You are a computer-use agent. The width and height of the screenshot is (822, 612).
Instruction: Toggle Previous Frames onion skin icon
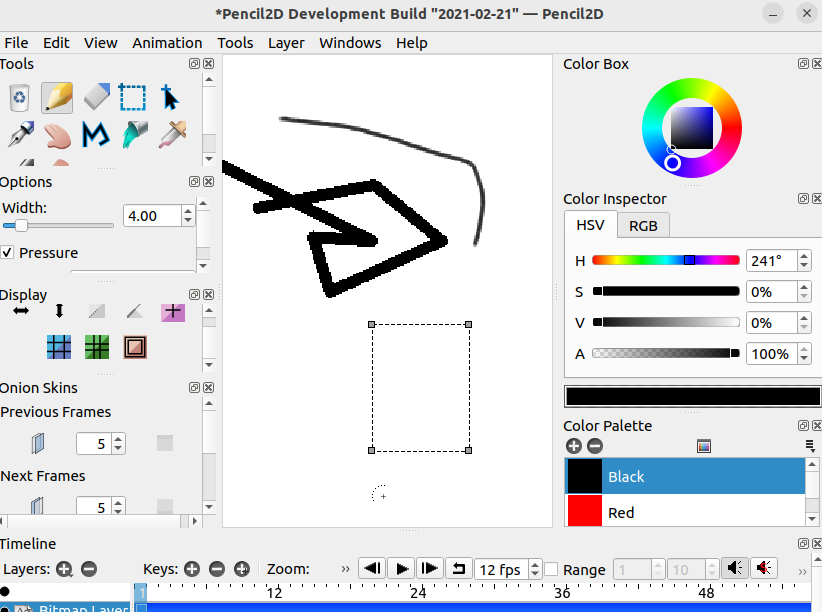[37, 444]
